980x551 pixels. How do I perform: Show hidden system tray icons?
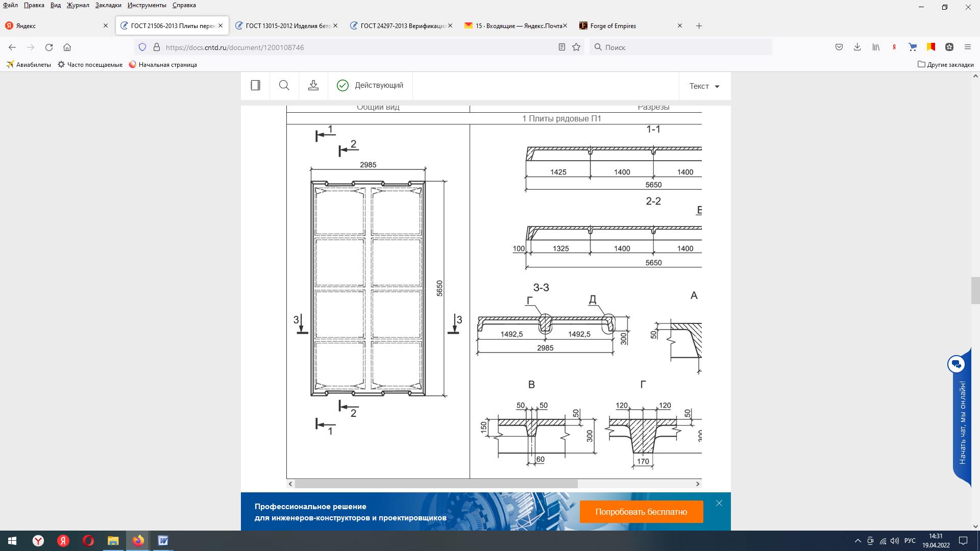point(858,541)
